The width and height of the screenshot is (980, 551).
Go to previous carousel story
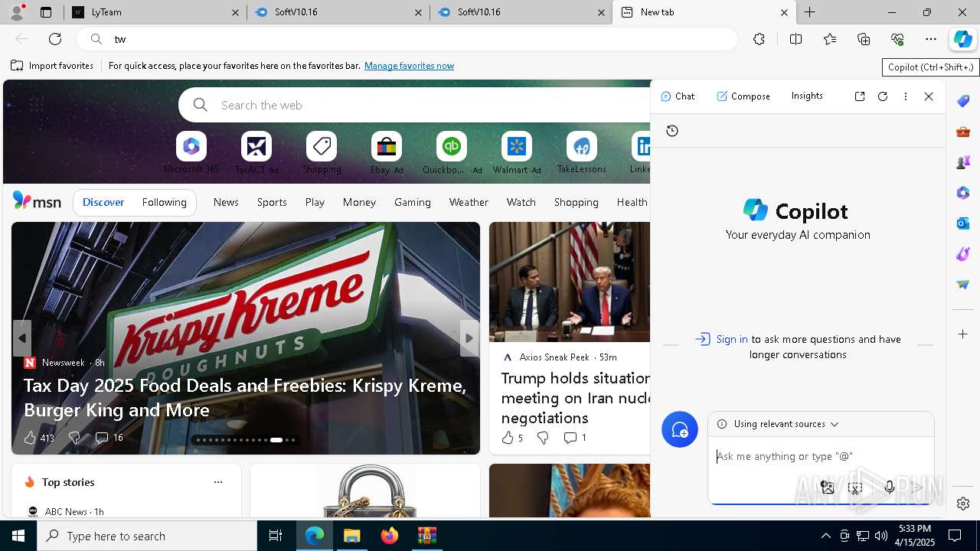coord(21,338)
